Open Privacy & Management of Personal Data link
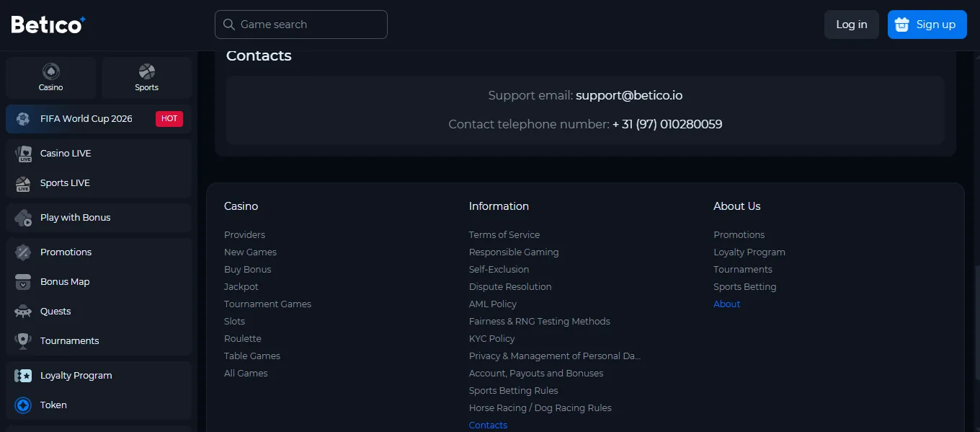The height and width of the screenshot is (432, 980). [x=555, y=356]
